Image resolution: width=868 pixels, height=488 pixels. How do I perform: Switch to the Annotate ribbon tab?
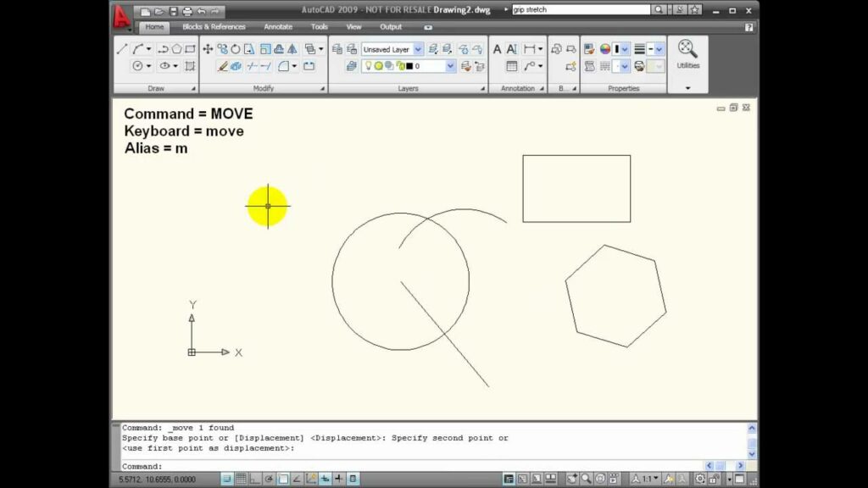(278, 26)
